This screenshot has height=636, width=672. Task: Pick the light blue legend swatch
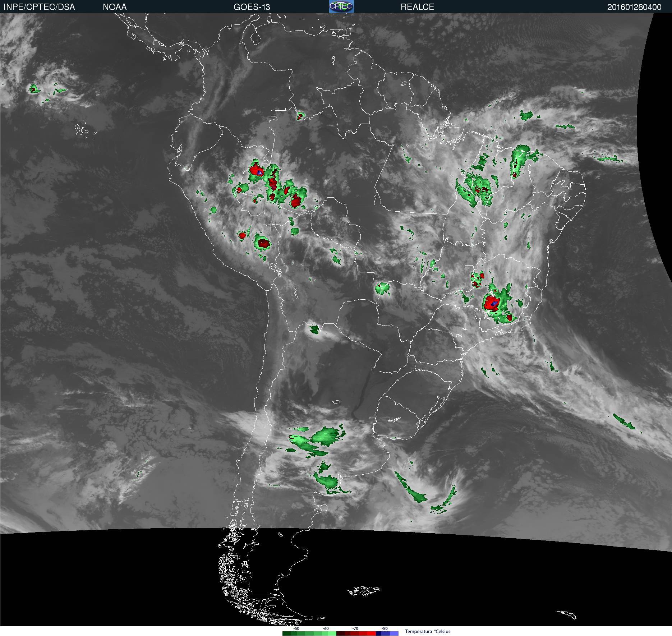394,633
